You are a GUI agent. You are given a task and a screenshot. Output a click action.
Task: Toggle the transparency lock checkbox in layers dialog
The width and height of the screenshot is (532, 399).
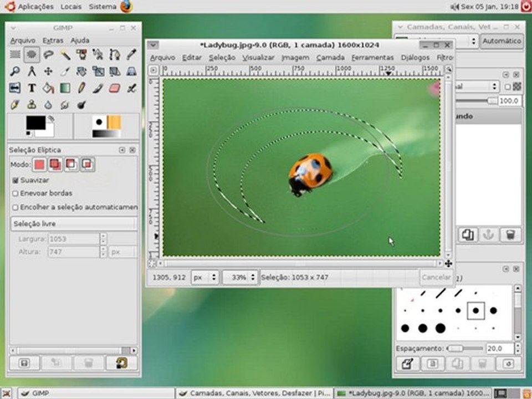[x=508, y=87]
